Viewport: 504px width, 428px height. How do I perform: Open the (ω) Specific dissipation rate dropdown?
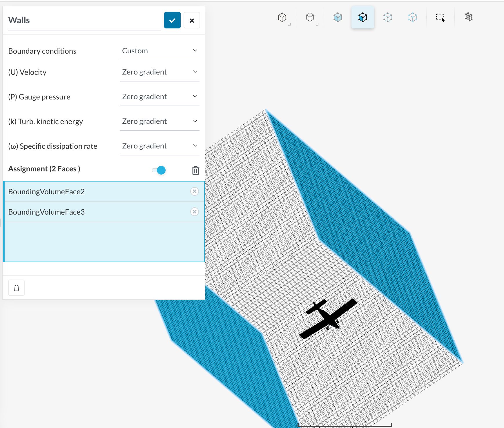[159, 146]
